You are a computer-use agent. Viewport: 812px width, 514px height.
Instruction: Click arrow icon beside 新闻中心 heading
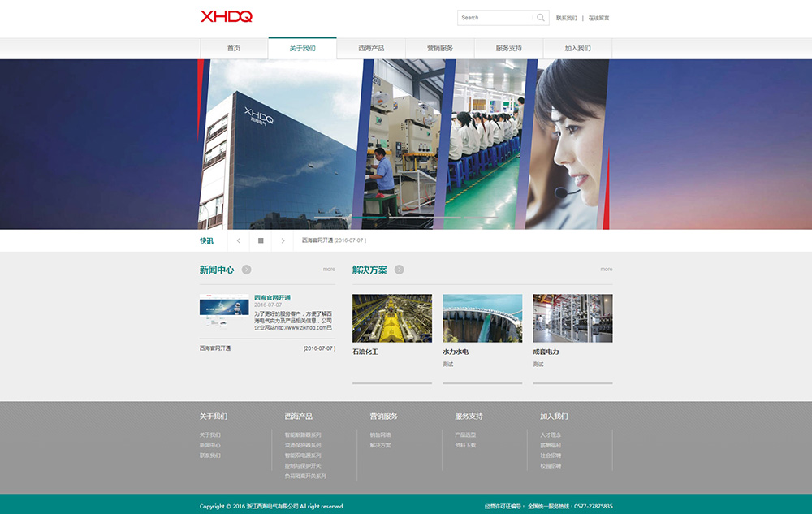[x=246, y=270]
